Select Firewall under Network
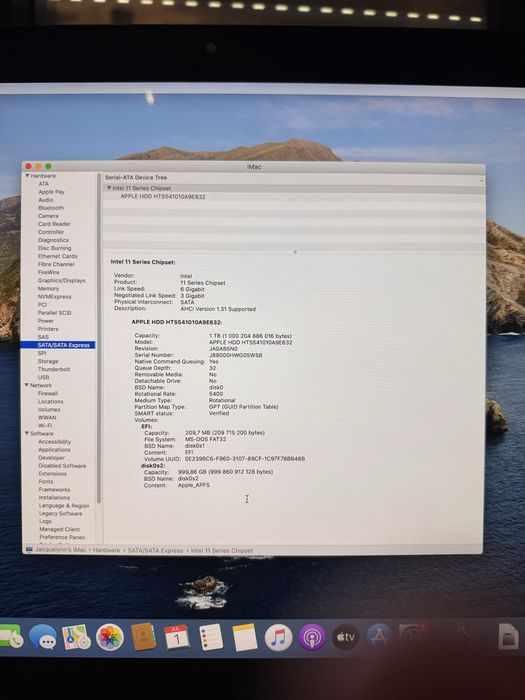Viewport: 525px width, 700px height. pos(48,393)
